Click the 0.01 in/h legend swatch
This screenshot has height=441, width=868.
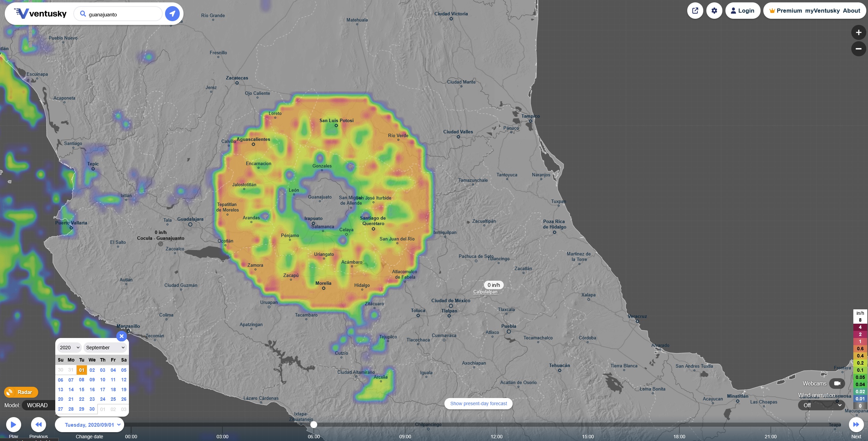(860, 399)
